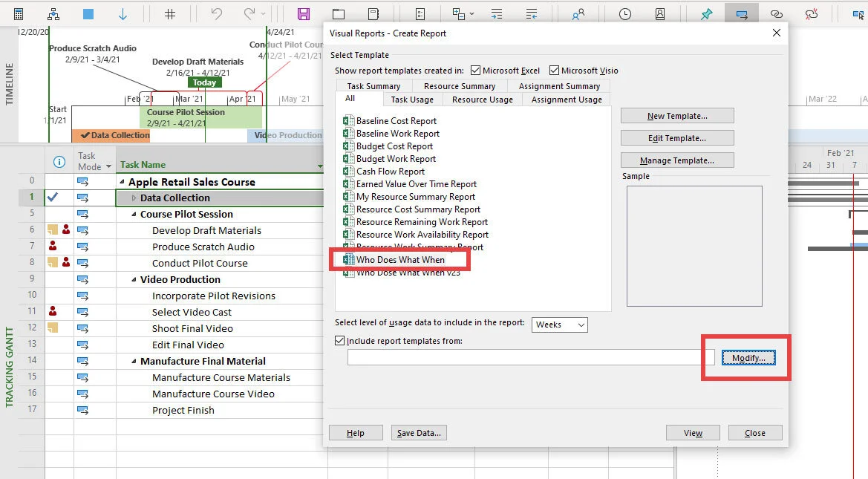This screenshot has height=479, width=868.
Task: Click the expand/collapse outline icon
Action: (458, 14)
